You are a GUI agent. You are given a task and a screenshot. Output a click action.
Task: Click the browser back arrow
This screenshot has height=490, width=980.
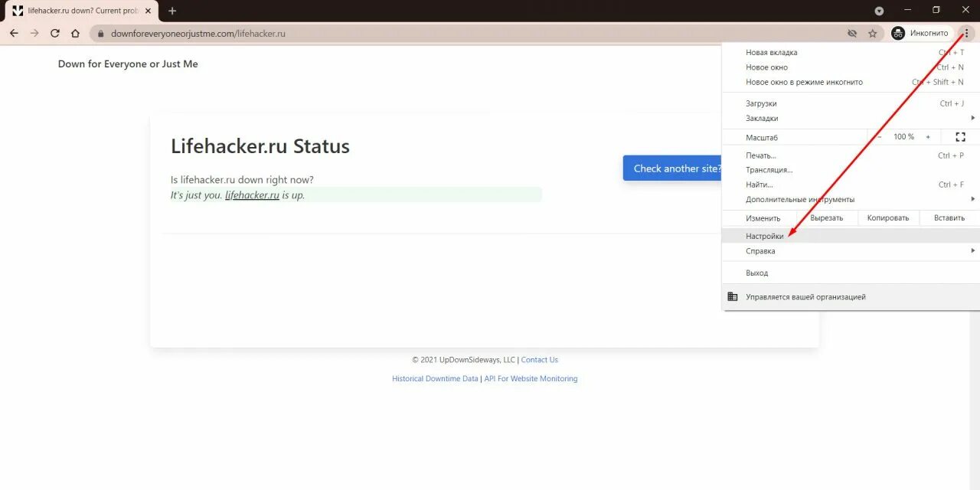(14, 33)
